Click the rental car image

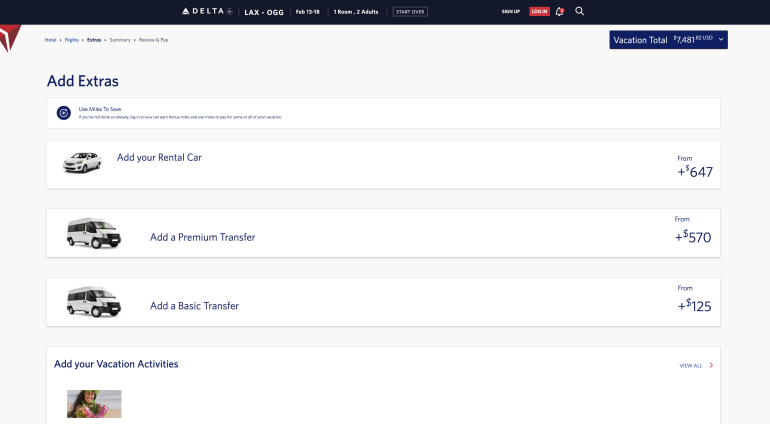82,163
